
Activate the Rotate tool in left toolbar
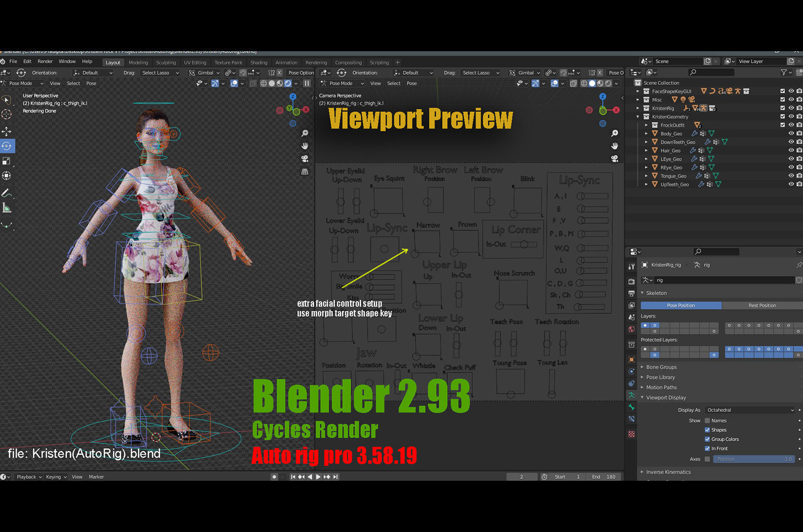7,146
